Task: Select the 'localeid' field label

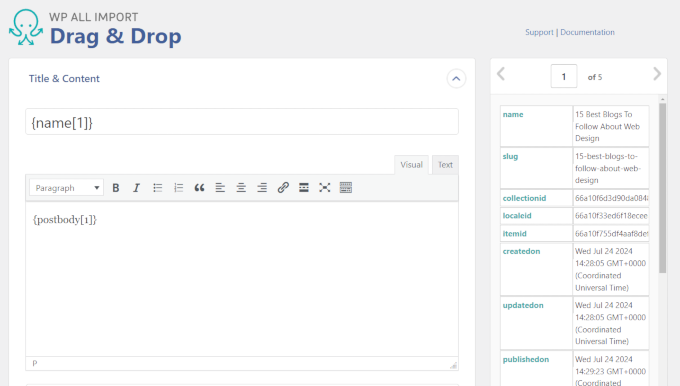Action: point(517,216)
